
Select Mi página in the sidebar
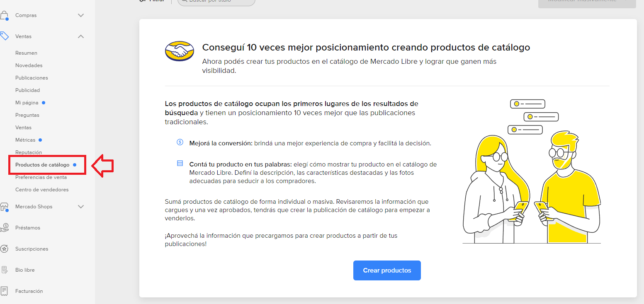coord(27,103)
